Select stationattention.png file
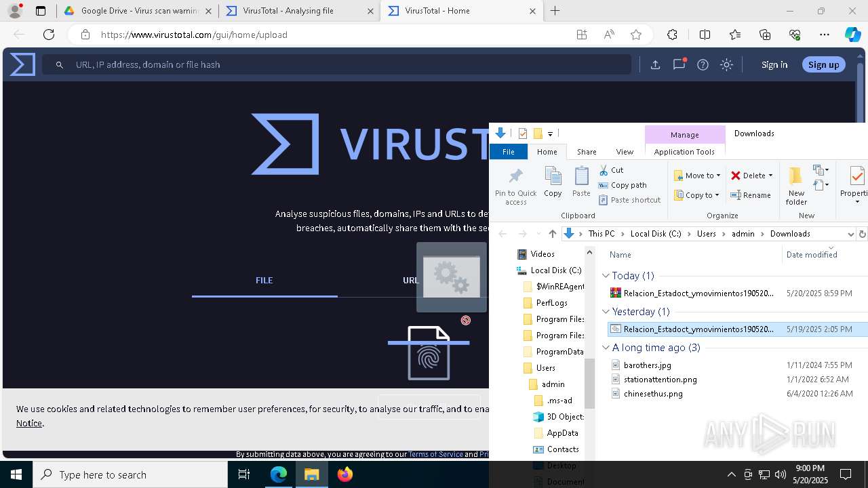This screenshot has width=868, height=488. 660,380
